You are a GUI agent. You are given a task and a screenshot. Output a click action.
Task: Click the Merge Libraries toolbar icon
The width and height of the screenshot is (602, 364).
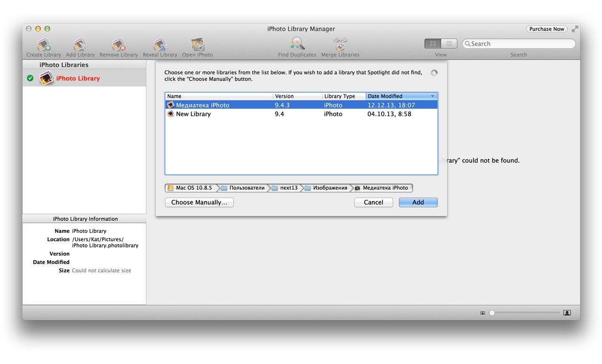(x=340, y=44)
